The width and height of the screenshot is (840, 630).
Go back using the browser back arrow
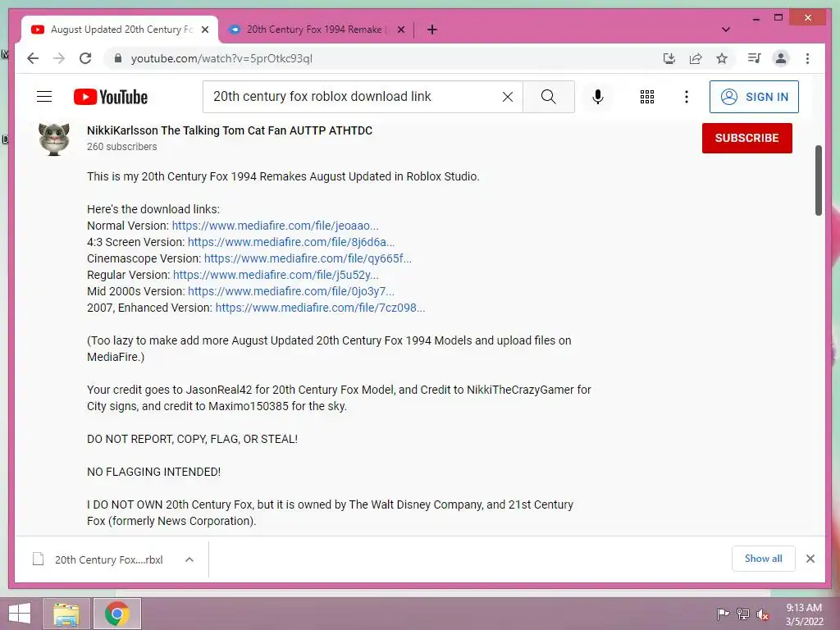point(33,58)
